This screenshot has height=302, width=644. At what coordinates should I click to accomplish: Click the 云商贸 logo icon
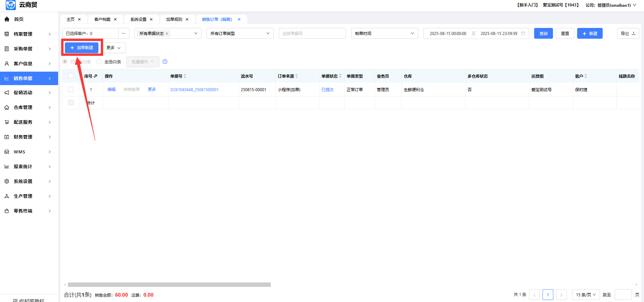tap(10, 5)
